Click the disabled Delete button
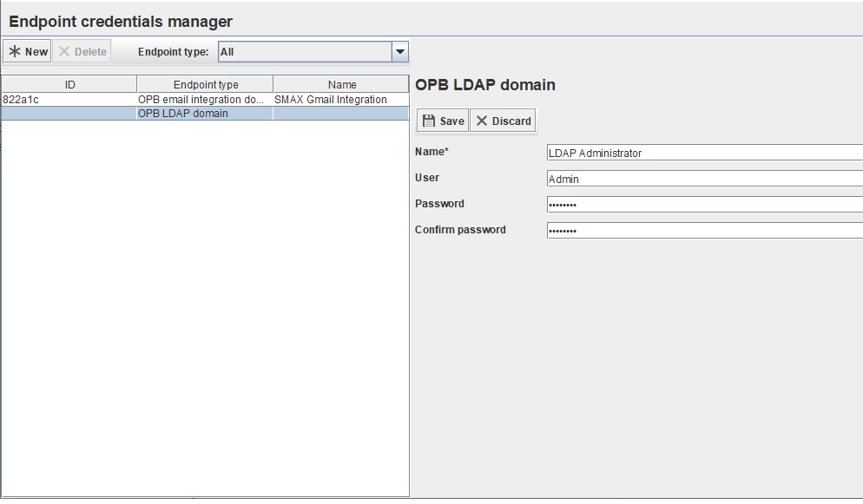Screen dimensions: 863x504 tap(82, 50)
